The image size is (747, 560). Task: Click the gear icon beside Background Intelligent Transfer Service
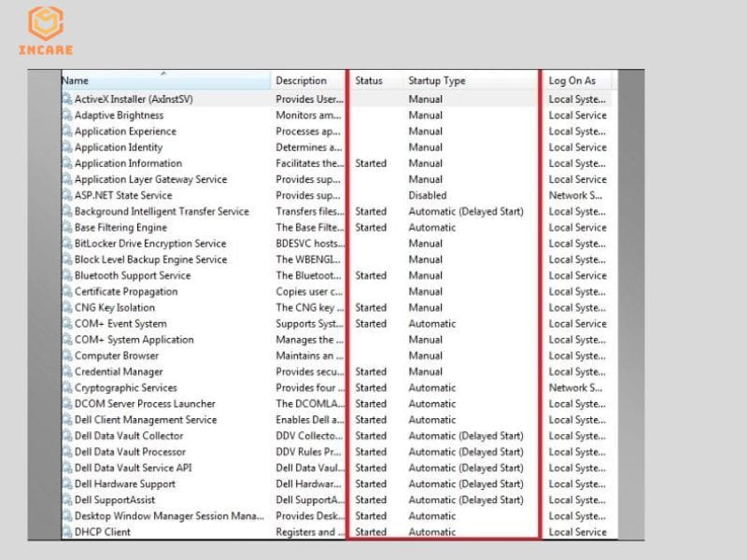point(67,212)
